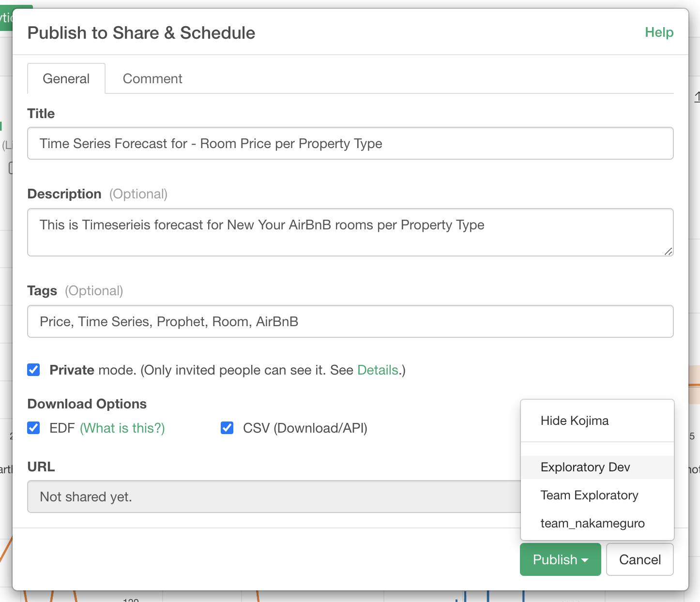Open the Help link in dialog header
The height and width of the screenshot is (602, 700).
659,32
